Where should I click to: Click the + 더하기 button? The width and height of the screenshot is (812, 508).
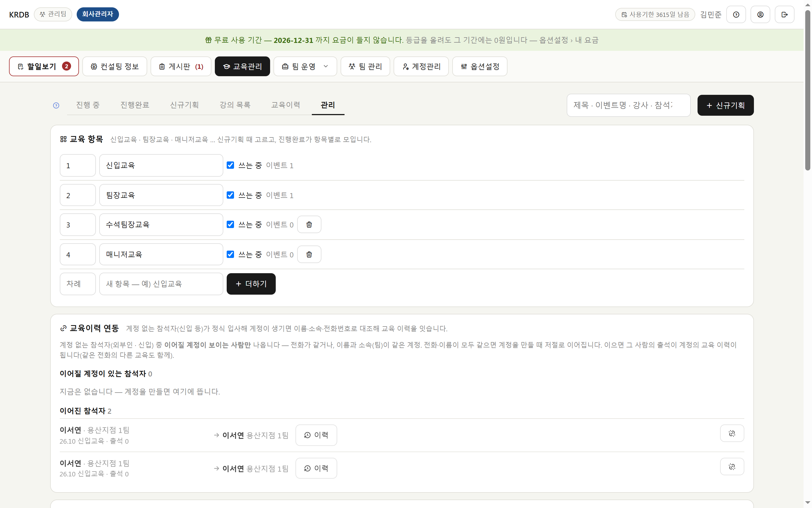251,284
